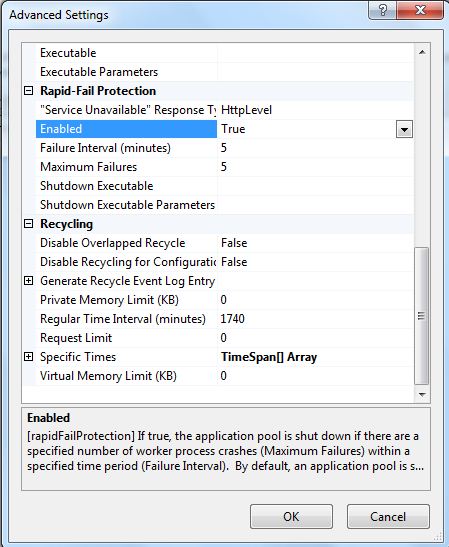
Task: Expand the Specific Times entry
Action: point(29,357)
